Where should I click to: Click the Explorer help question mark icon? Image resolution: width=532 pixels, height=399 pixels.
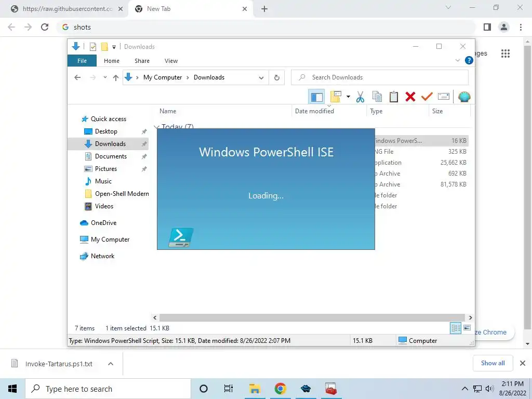pyautogui.click(x=469, y=60)
